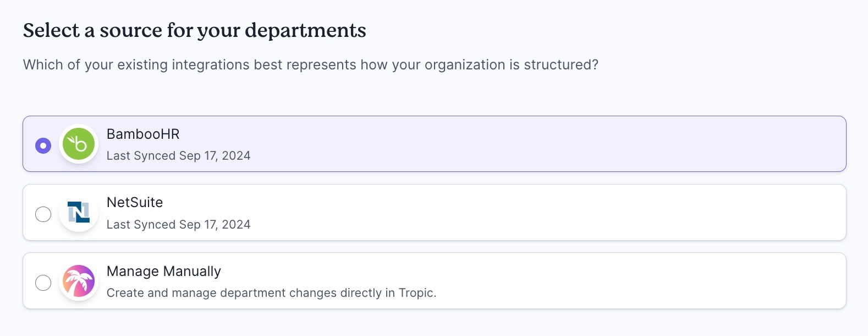Click the BambooHR option title text
Image resolution: width=868 pixels, height=336 pixels.
pos(143,134)
